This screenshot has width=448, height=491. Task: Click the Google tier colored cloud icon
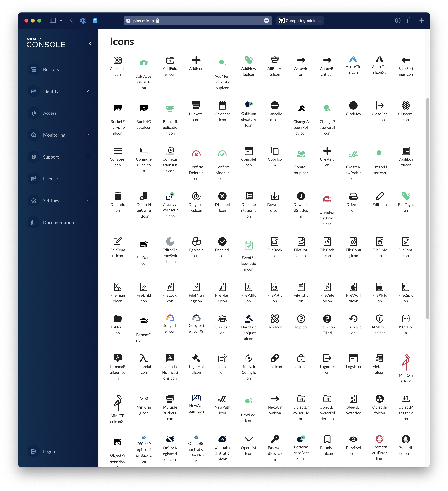[170, 318]
